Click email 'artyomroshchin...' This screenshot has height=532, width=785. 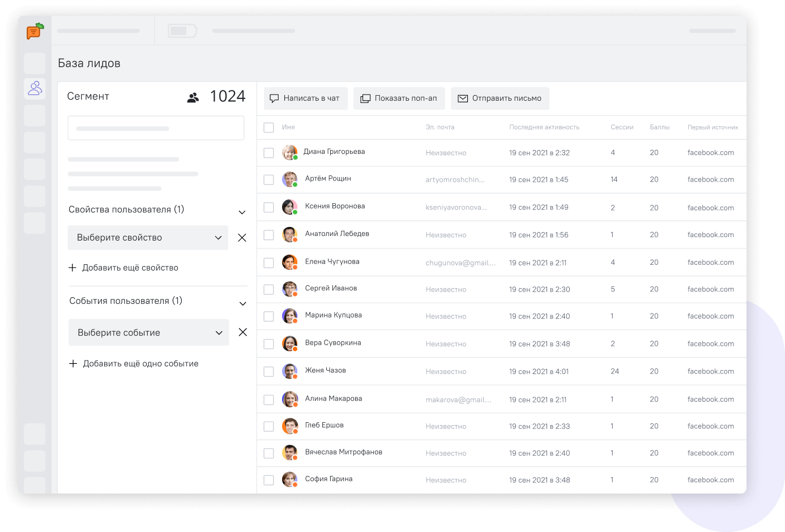[x=455, y=180]
